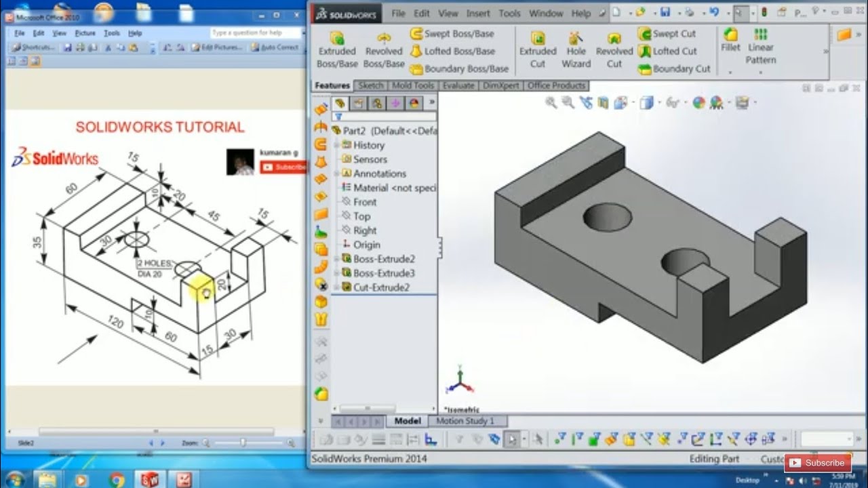Click the Linear Pattern tool
This screenshot has height=488, width=868.
coord(761,46)
